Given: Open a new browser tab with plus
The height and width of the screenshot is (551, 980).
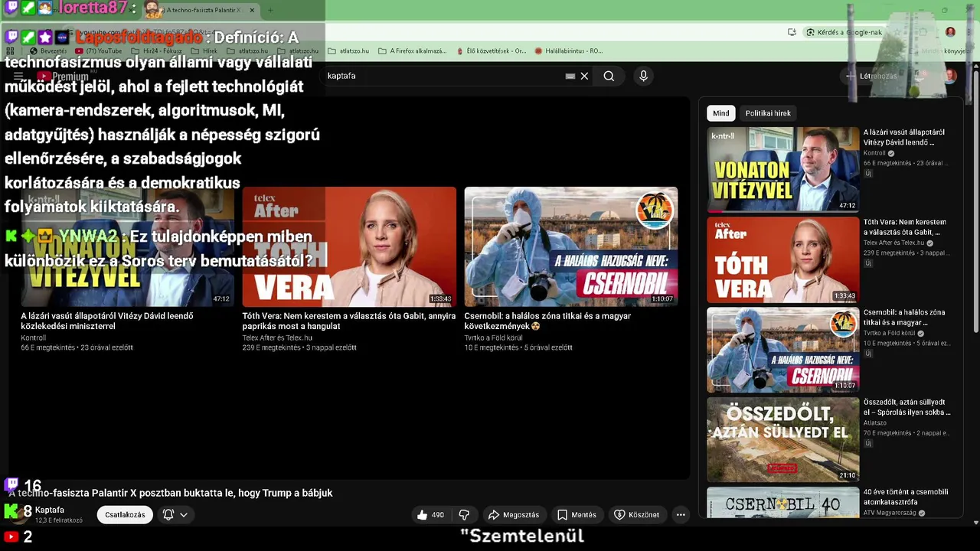Looking at the screenshot, I should click(270, 10).
